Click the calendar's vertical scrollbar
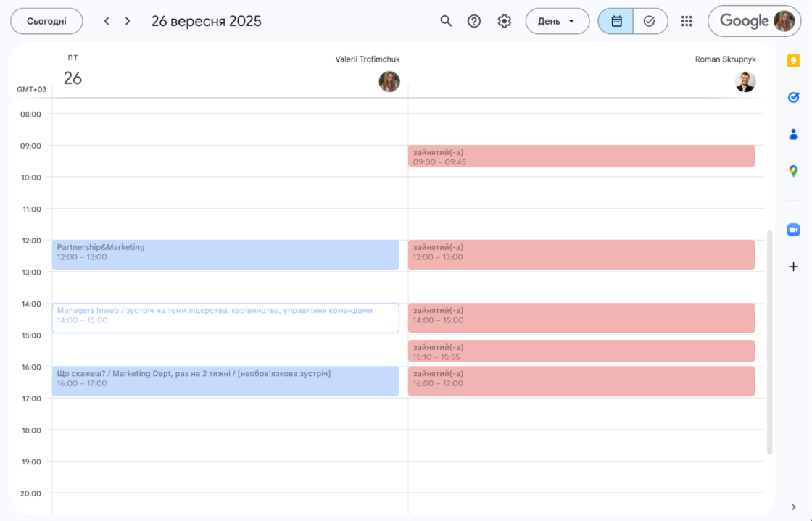Viewport: 812px width, 521px height. click(x=769, y=342)
